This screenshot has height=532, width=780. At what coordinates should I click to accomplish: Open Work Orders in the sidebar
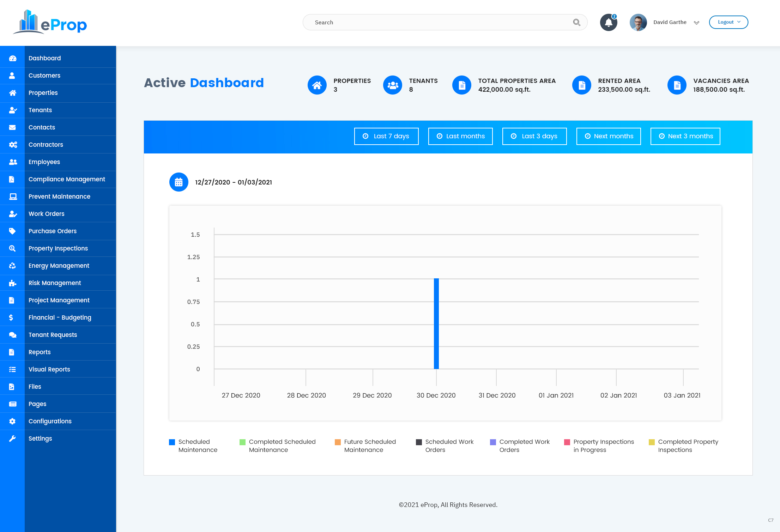point(47,214)
